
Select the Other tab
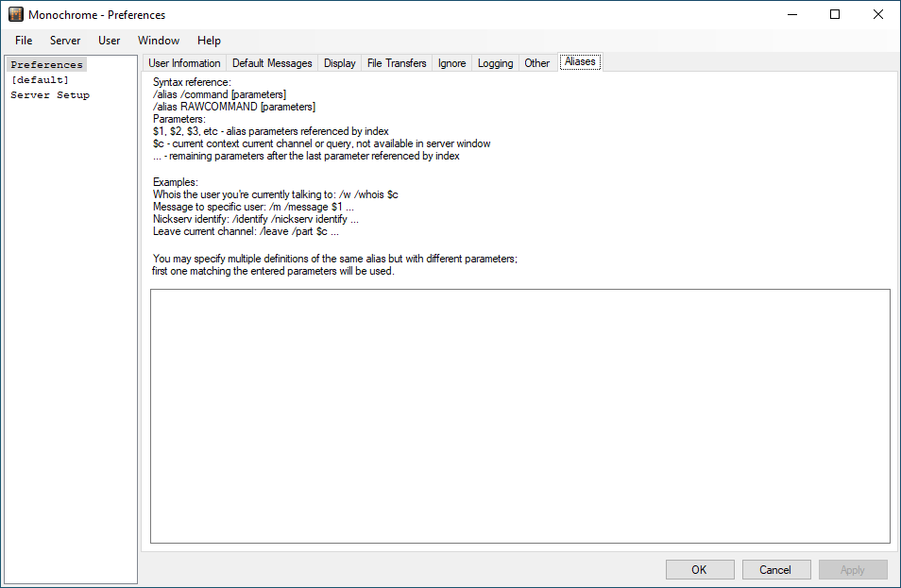pyautogui.click(x=536, y=63)
